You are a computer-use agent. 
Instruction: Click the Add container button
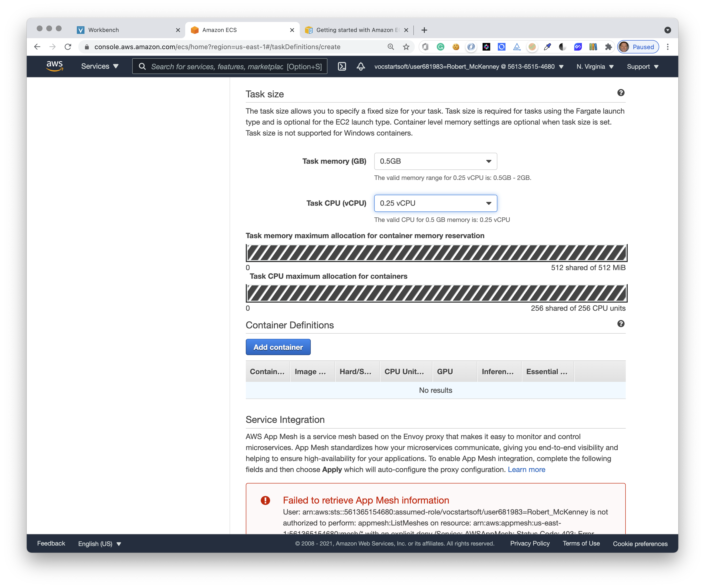[278, 347]
